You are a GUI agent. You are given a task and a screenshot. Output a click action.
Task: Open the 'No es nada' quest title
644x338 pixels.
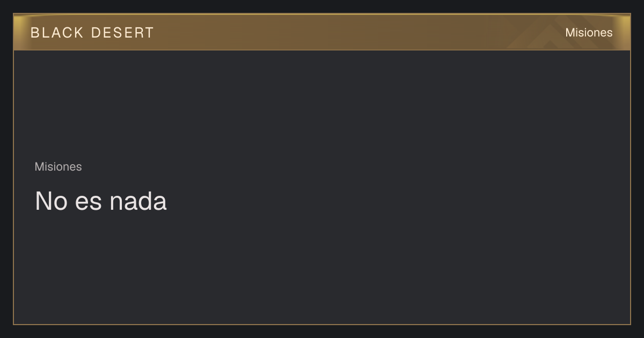(101, 201)
